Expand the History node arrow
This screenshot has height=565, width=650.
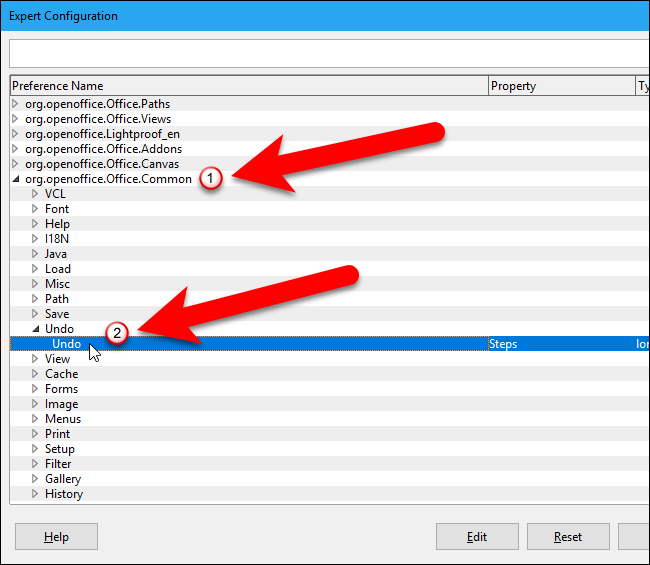(35, 494)
